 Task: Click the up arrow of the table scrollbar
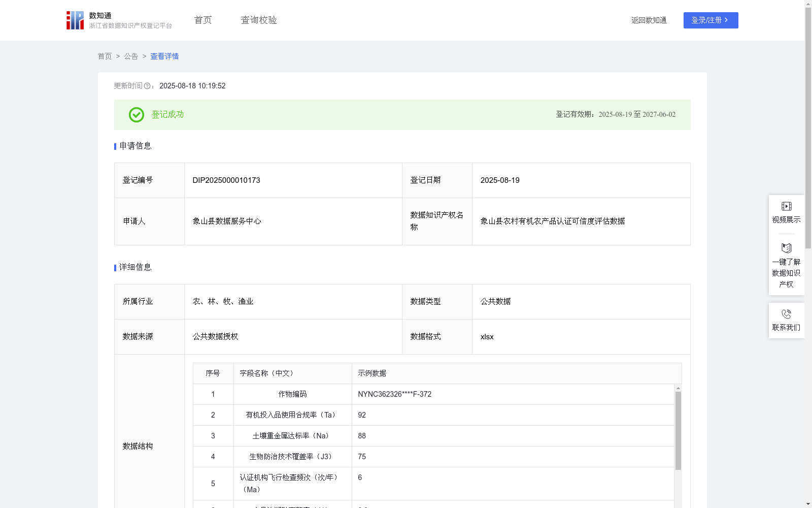pyautogui.click(x=678, y=388)
